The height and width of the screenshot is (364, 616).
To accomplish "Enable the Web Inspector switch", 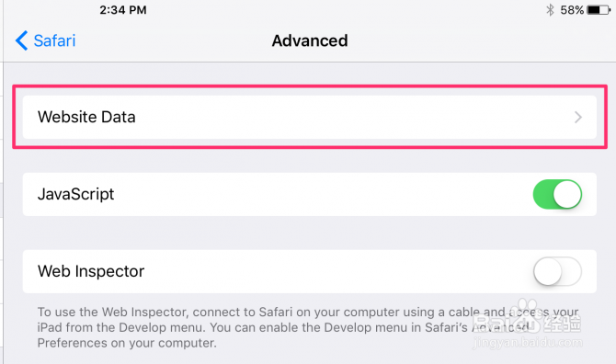I will click(557, 271).
